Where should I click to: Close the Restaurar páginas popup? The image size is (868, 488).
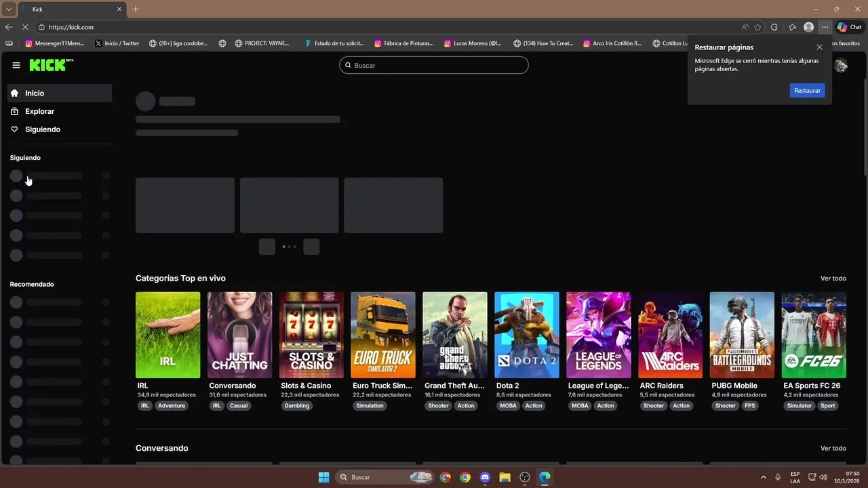tap(819, 47)
